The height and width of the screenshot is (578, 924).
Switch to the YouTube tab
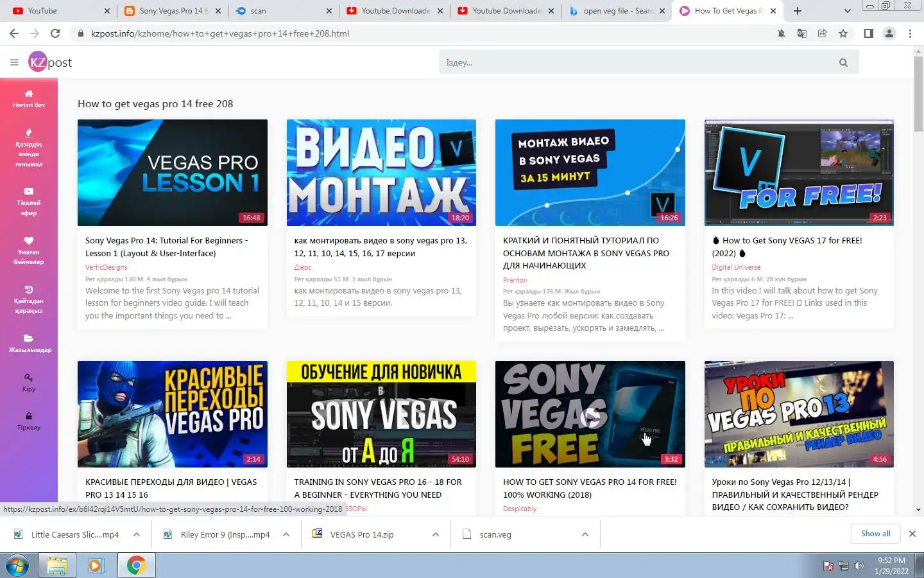coord(61,11)
